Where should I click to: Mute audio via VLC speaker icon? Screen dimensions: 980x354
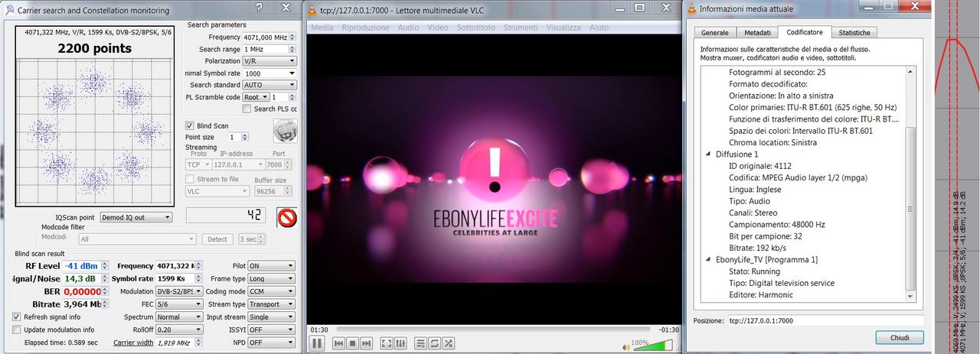click(x=627, y=346)
